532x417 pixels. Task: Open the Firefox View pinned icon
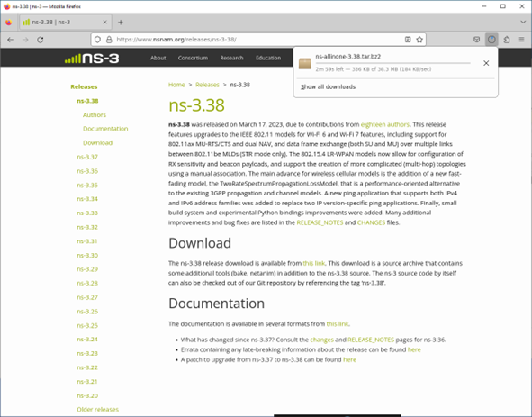(8, 23)
